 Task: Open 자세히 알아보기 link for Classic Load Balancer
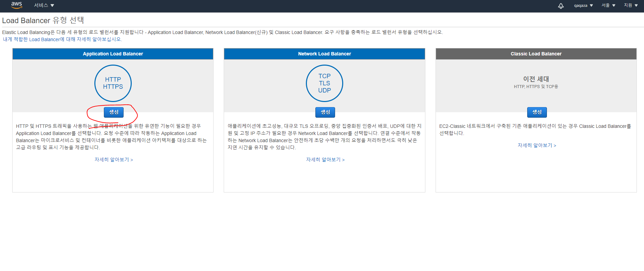pyautogui.click(x=537, y=145)
